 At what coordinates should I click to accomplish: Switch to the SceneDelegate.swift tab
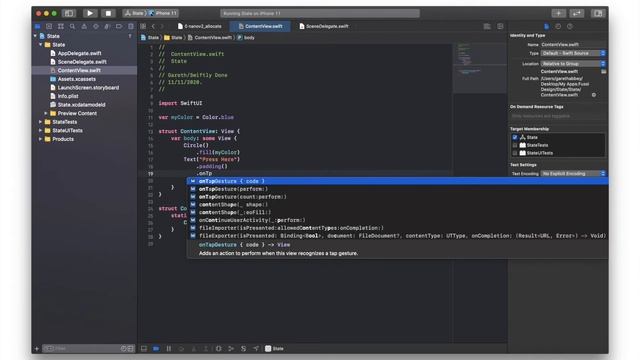click(324, 26)
